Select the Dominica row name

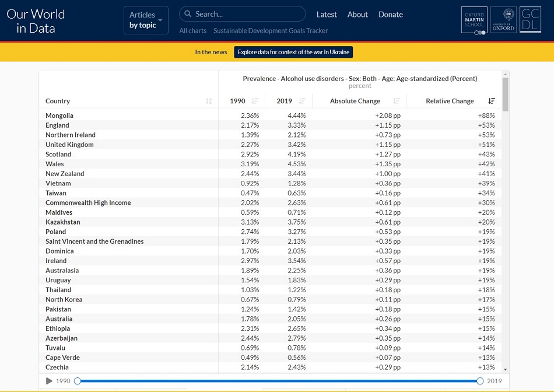click(59, 251)
